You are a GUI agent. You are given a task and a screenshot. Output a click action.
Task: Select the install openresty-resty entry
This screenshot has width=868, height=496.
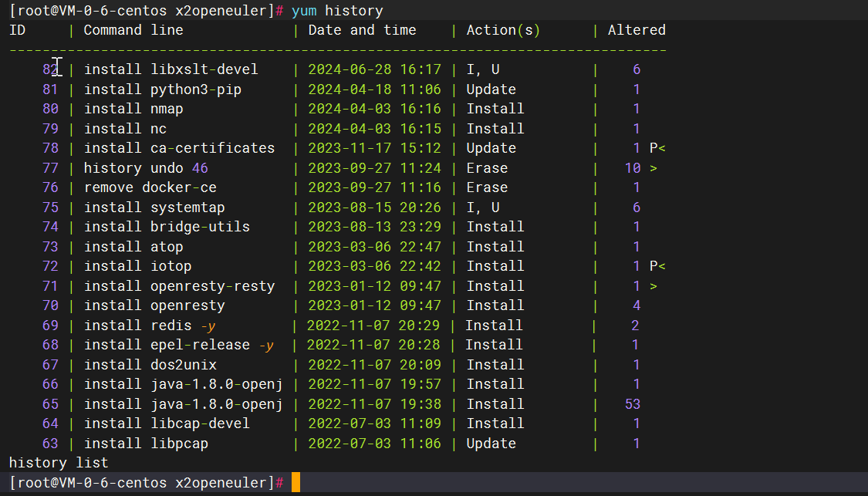coord(179,286)
